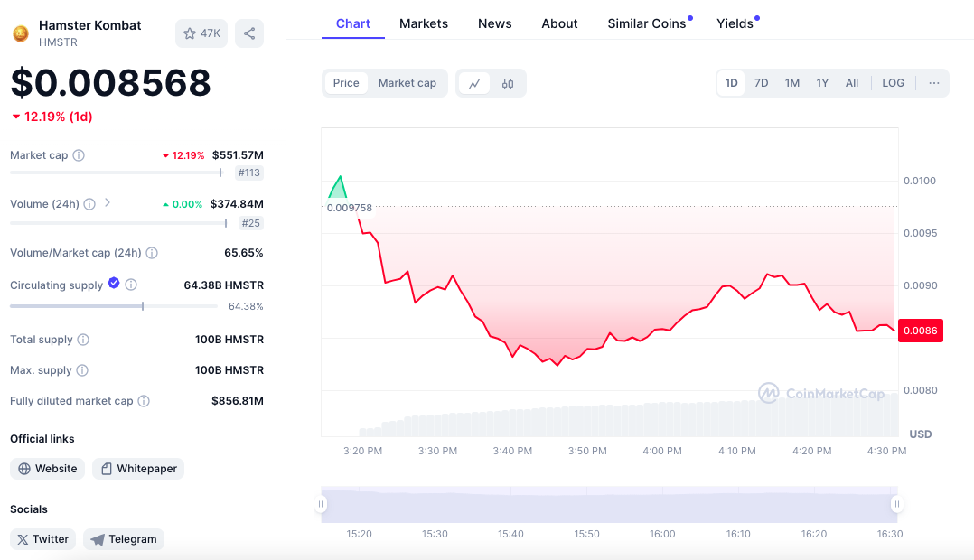Show Market cap info tooltip icon

tap(79, 155)
